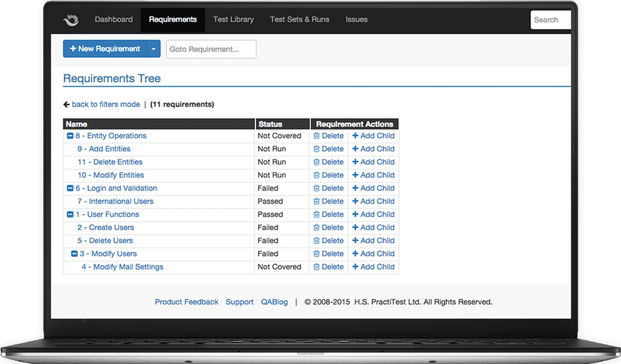Open Test Sets & Runs tab

(x=300, y=19)
